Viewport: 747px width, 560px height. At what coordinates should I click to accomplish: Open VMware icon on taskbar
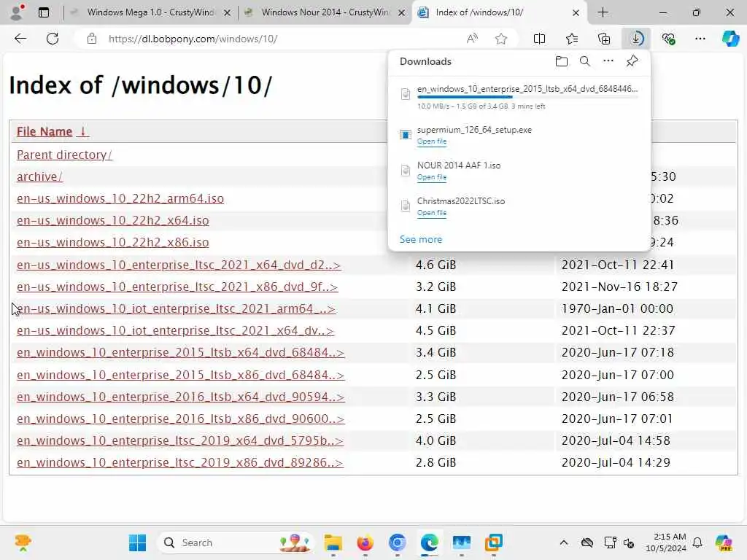pyautogui.click(x=494, y=542)
